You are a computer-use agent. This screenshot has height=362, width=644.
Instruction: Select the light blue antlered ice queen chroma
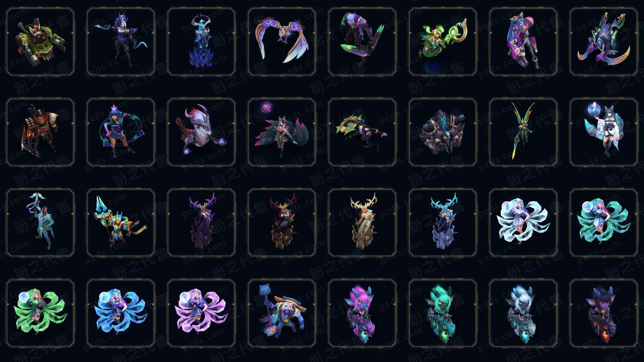point(443,223)
